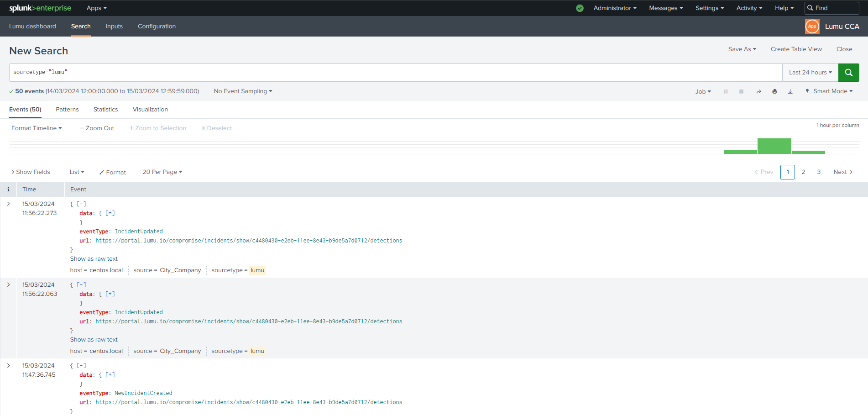Click the Format pencil button
This screenshot has width=868, height=416.
pyautogui.click(x=112, y=172)
